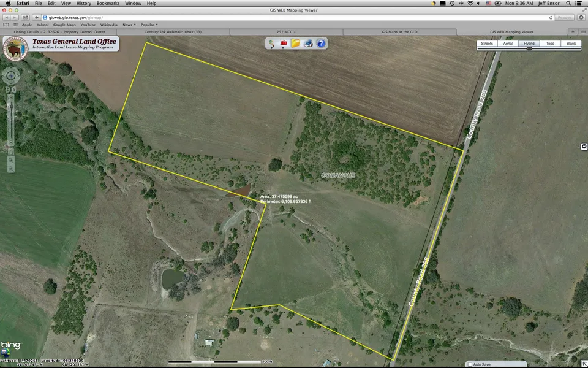Click the Texas General Land Office seal logo
The height and width of the screenshot is (368, 588).
coord(15,48)
